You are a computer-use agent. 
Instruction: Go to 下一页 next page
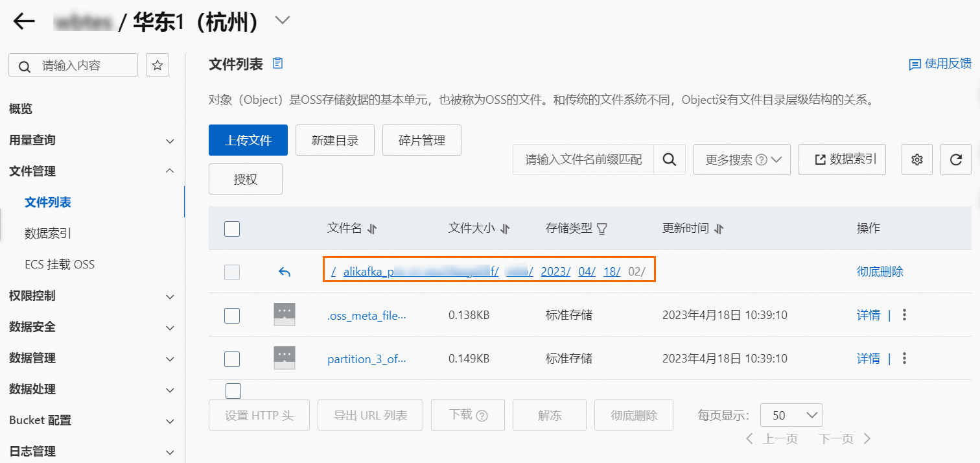coord(845,439)
